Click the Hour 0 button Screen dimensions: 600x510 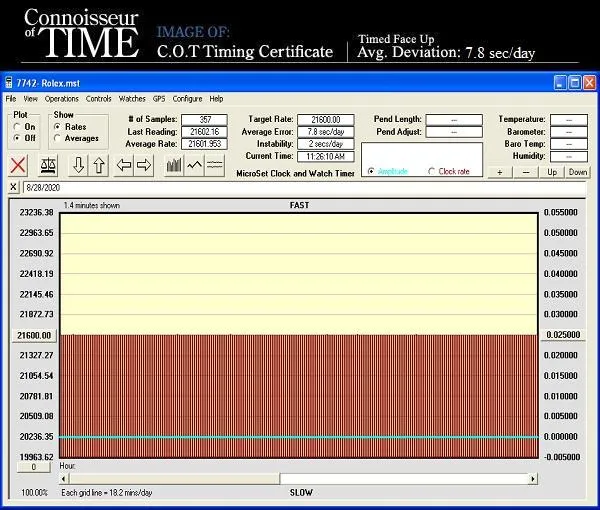tap(34, 467)
